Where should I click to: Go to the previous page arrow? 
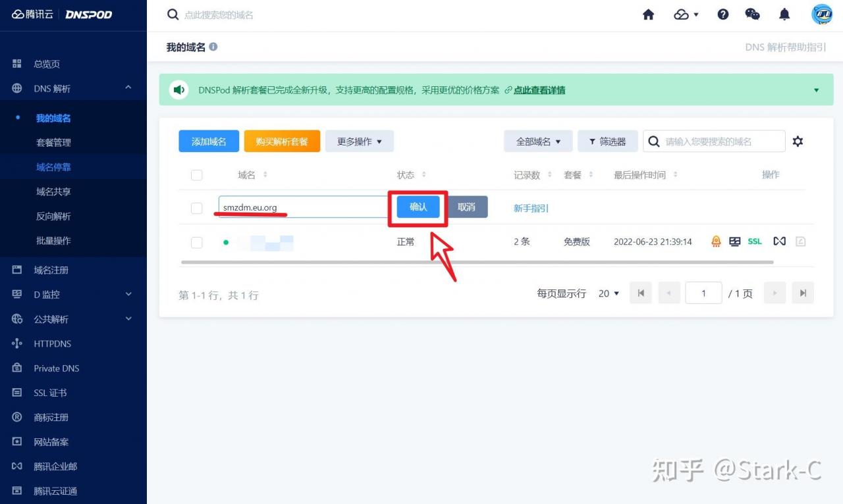tap(669, 293)
